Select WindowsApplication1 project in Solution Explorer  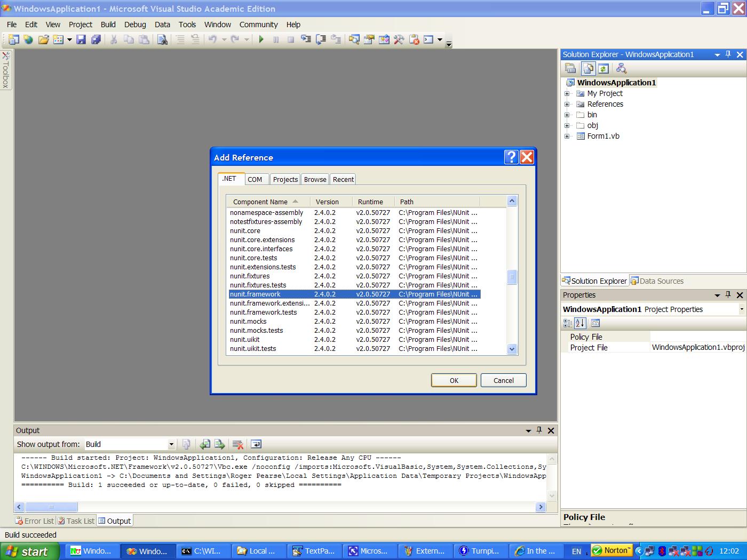pyautogui.click(x=616, y=83)
